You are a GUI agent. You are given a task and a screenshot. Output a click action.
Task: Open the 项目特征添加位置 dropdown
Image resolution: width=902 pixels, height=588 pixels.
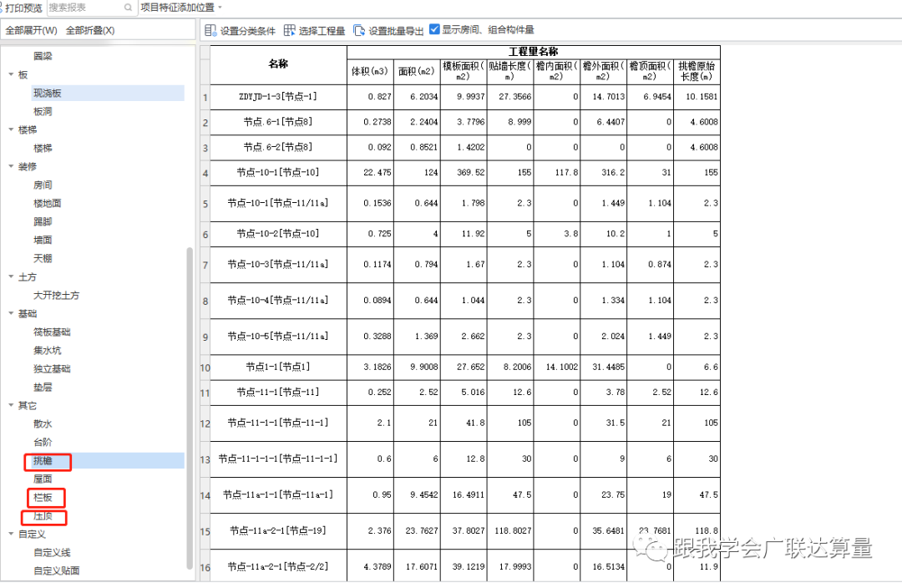pyautogui.click(x=219, y=8)
